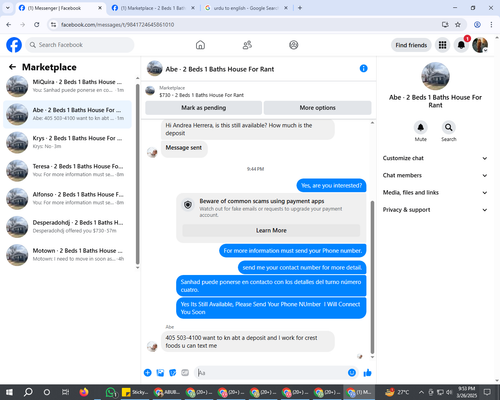
Task: Search in conversation with magnifier icon
Action: click(449, 127)
